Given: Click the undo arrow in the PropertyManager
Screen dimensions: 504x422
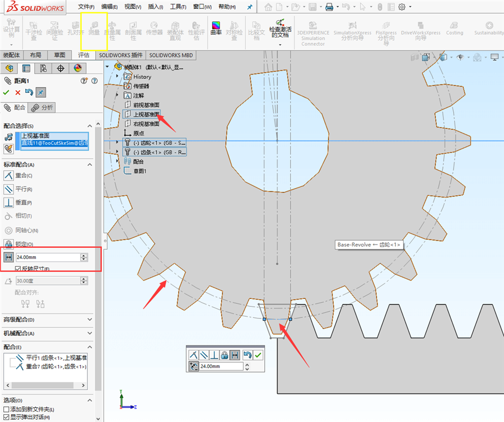Looking at the screenshot, I should 29,92.
